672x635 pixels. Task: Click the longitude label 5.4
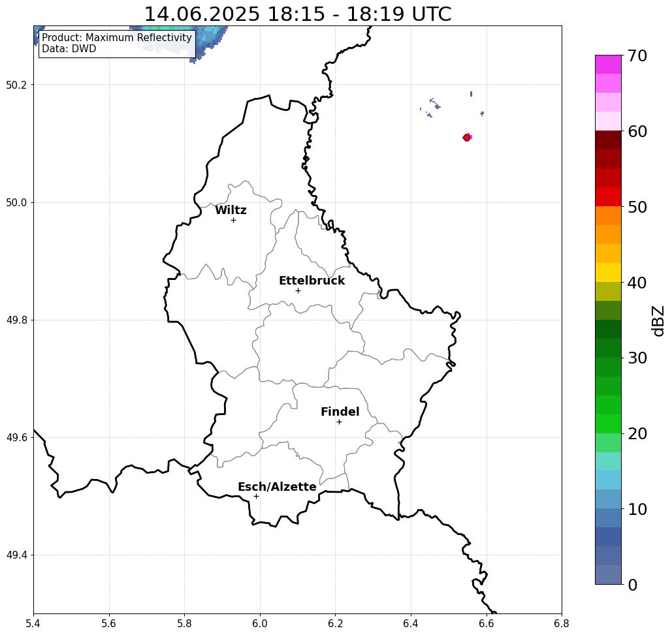(33, 623)
